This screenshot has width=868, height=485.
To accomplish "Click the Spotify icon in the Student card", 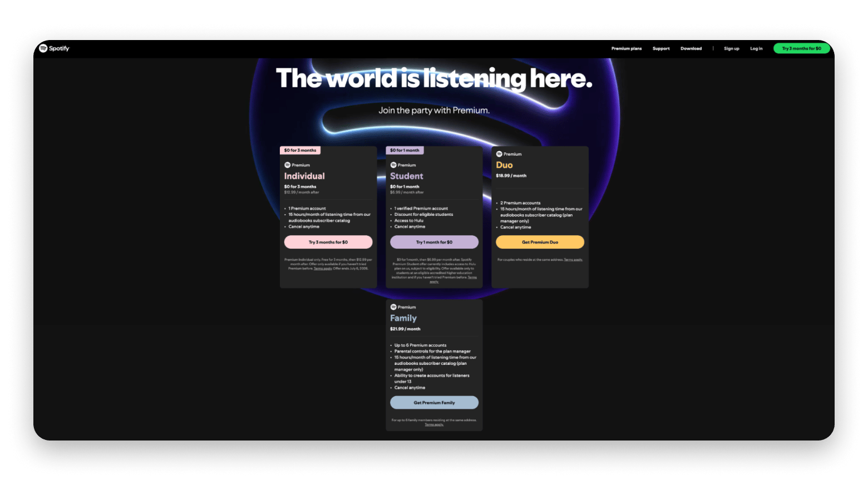I will 393,165.
